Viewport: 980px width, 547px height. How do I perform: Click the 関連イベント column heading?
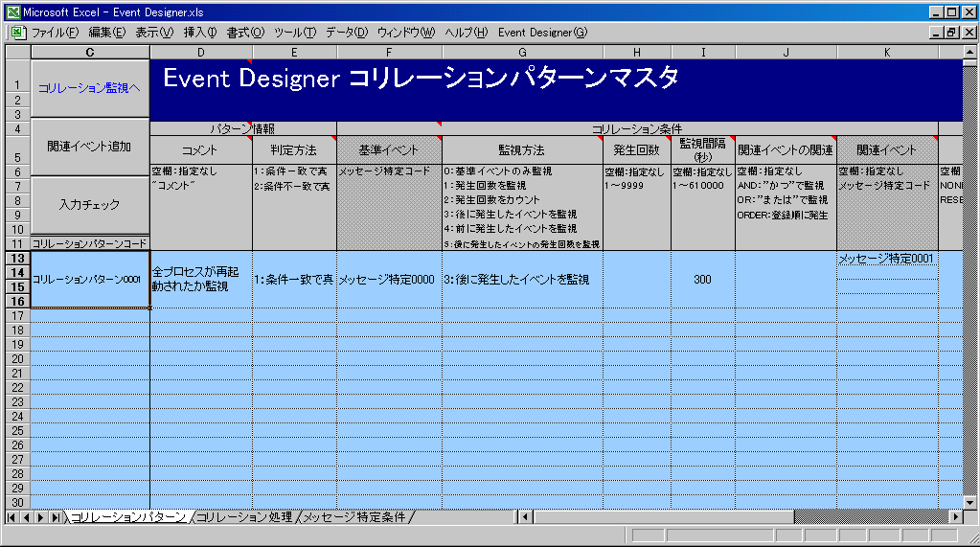[887, 150]
